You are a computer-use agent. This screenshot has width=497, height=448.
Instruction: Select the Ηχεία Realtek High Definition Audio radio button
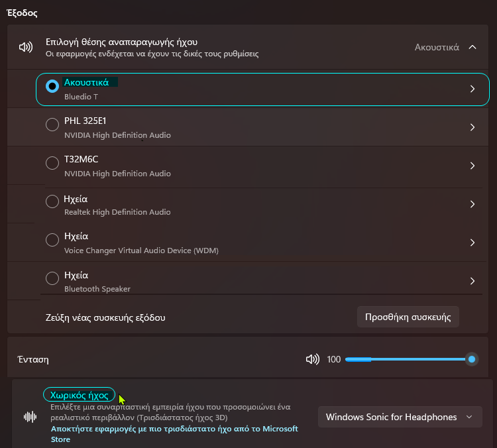52,201
